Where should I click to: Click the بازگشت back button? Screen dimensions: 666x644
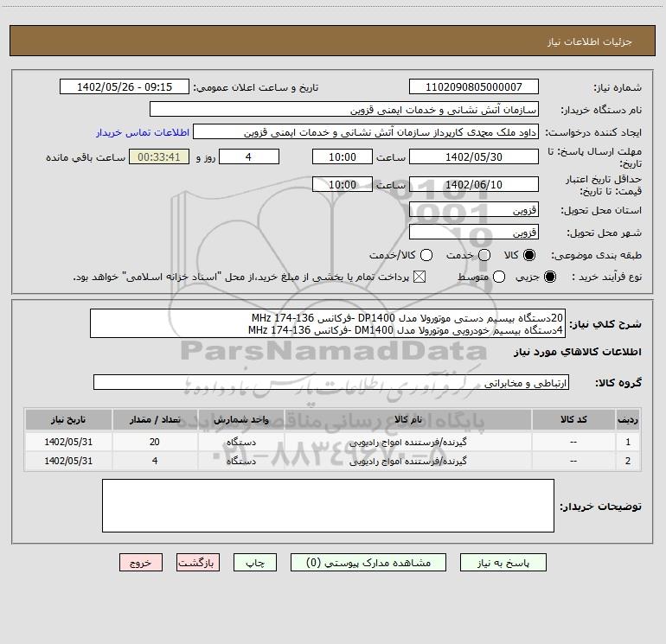click(x=198, y=563)
